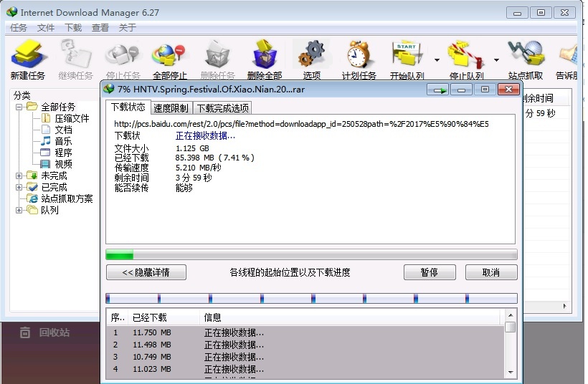
Task: Click the << 隐藏详情 button
Action: (146, 273)
